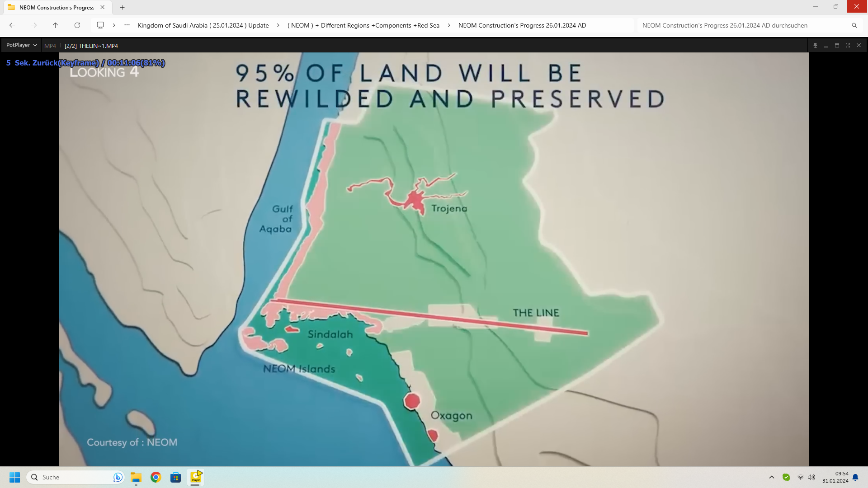Open clock and date 09:54 31.01.2024
868x488 pixels.
[835, 477]
